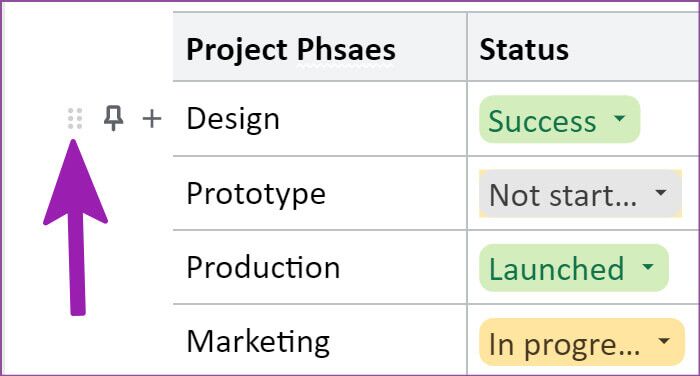
Task: Click the arrow on the Launched chip
Action: [x=648, y=267]
